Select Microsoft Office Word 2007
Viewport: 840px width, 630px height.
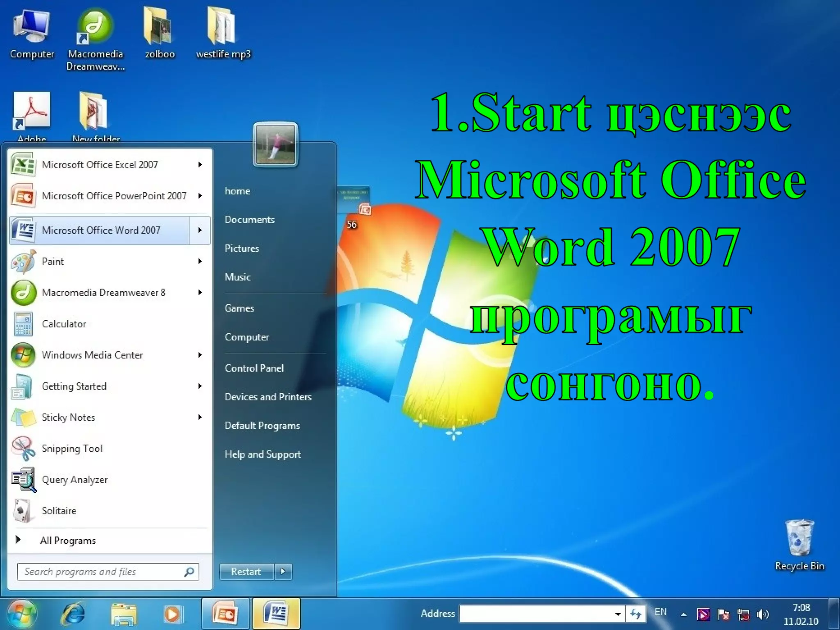(100, 231)
